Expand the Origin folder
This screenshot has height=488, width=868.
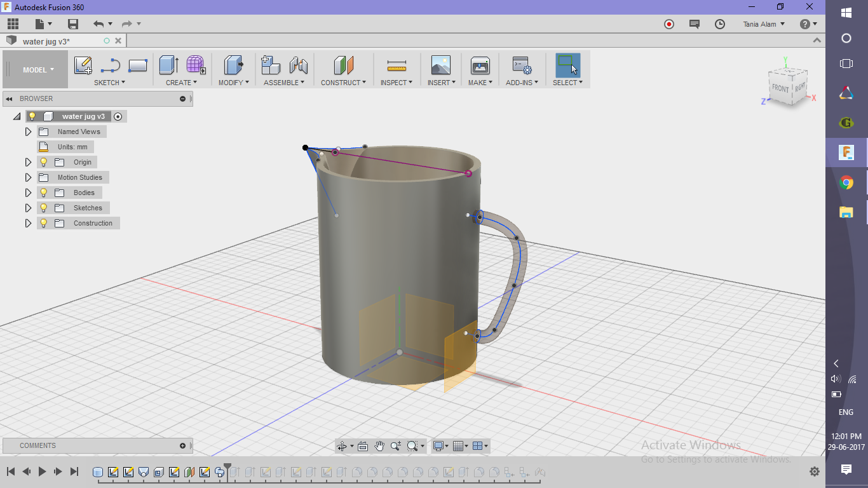[28, 162]
